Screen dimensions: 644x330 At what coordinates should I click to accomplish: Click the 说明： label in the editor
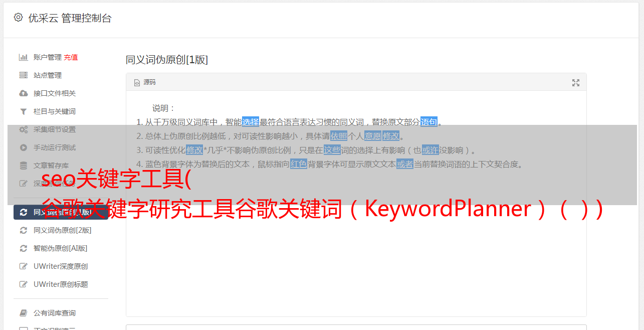[164, 108]
